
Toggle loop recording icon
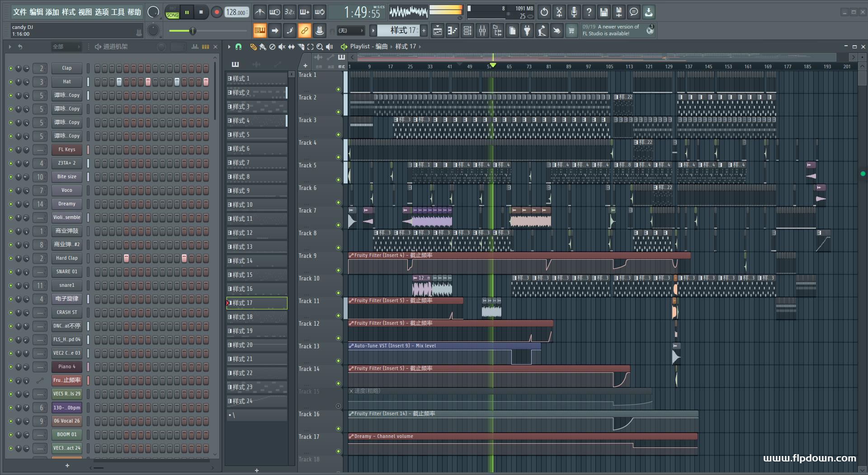[320, 12]
